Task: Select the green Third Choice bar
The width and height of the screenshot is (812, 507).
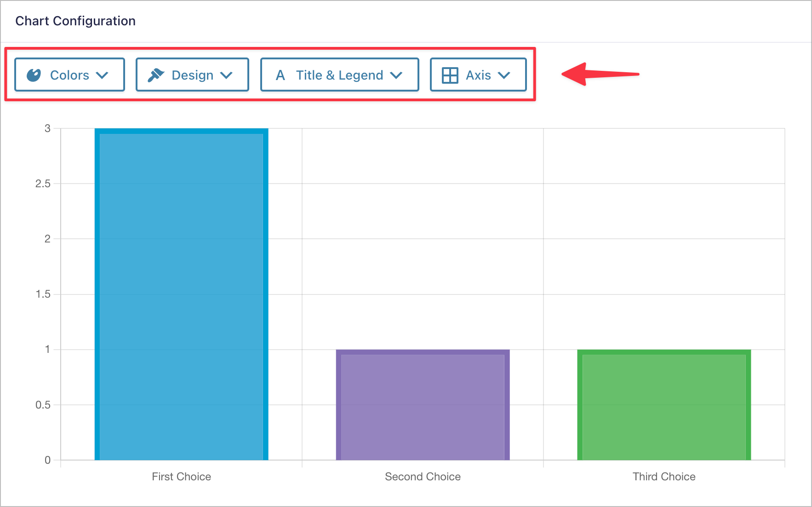Action: (x=664, y=405)
